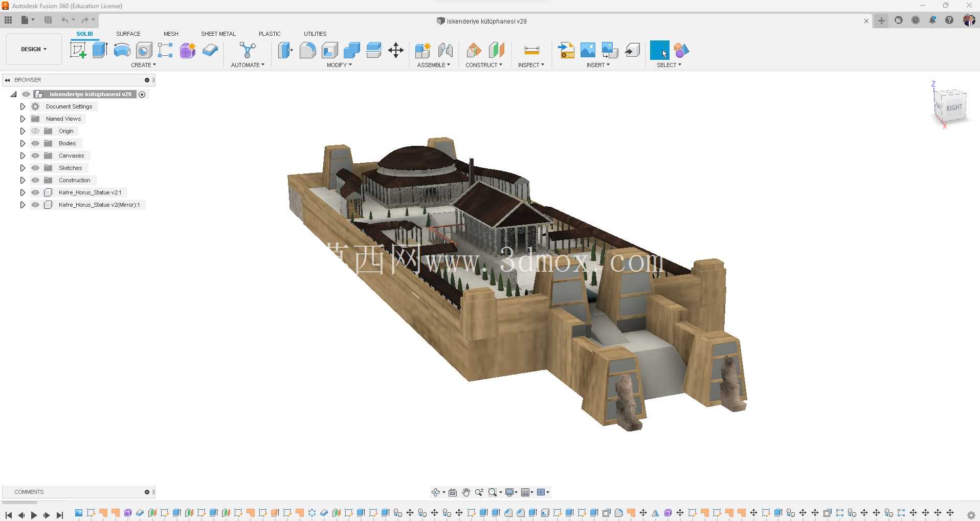Switch to the MESH tab
This screenshot has width=980, height=521.
click(x=171, y=34)
